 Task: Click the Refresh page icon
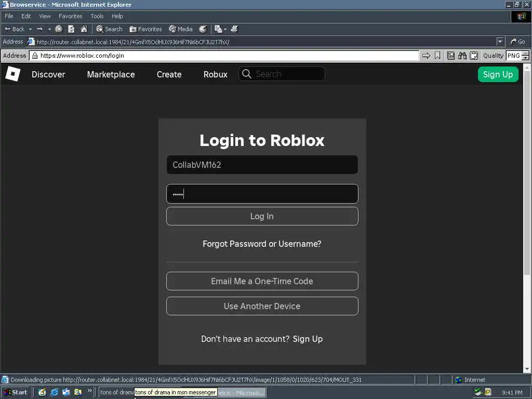pos(71,29)
